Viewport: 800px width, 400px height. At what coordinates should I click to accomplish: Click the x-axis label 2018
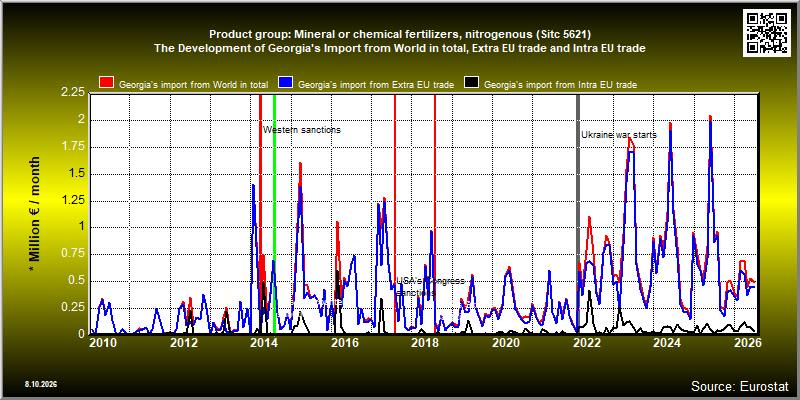click(423, 343)
